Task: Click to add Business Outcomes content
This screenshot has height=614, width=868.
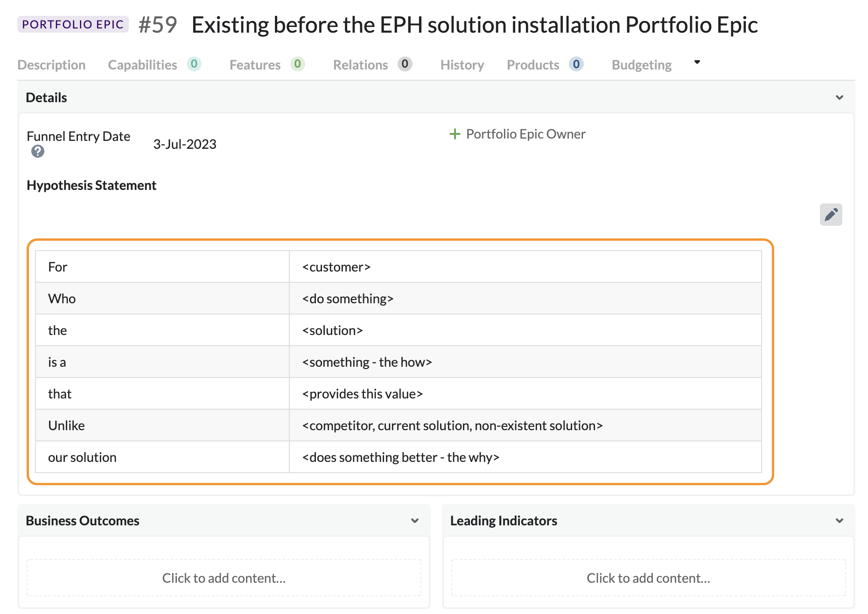Action: click(224, 578)
